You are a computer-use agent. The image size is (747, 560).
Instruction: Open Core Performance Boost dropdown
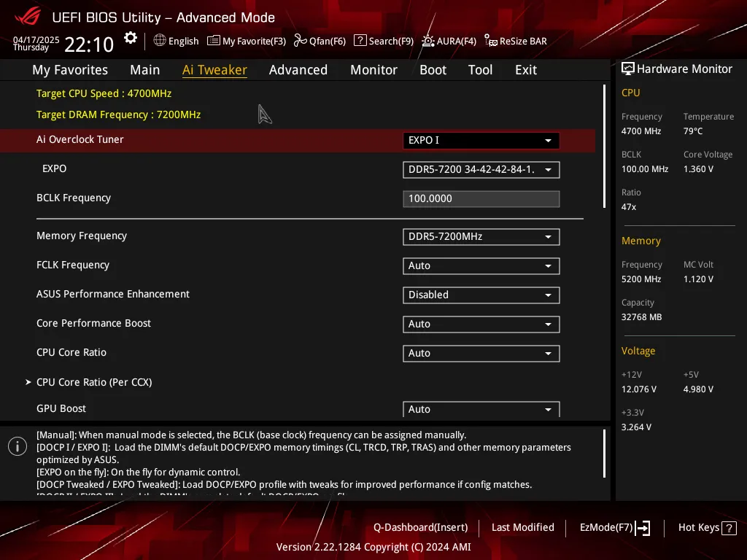481,324
